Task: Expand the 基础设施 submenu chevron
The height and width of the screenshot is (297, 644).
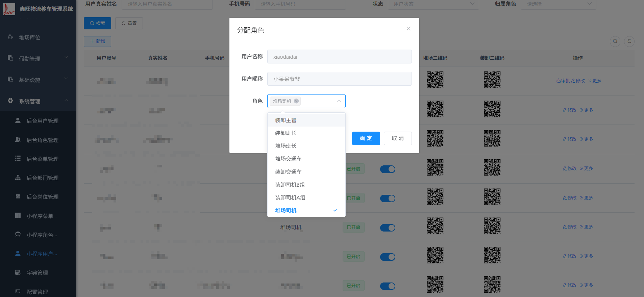Action: click(x=66, y=79)
